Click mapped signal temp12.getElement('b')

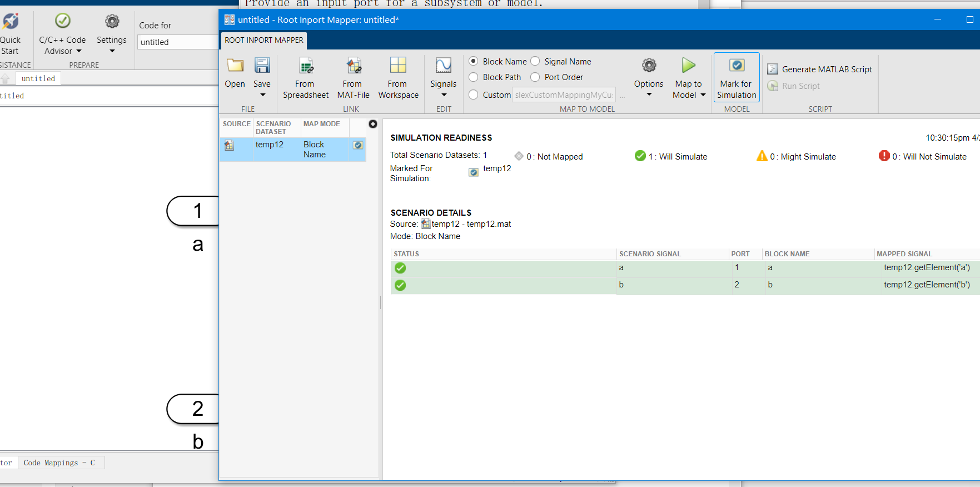927,285
